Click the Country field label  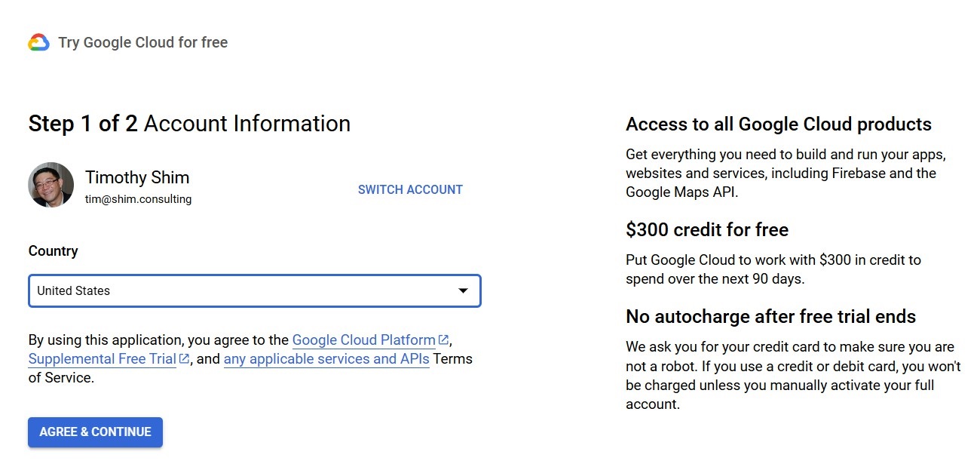53,251
